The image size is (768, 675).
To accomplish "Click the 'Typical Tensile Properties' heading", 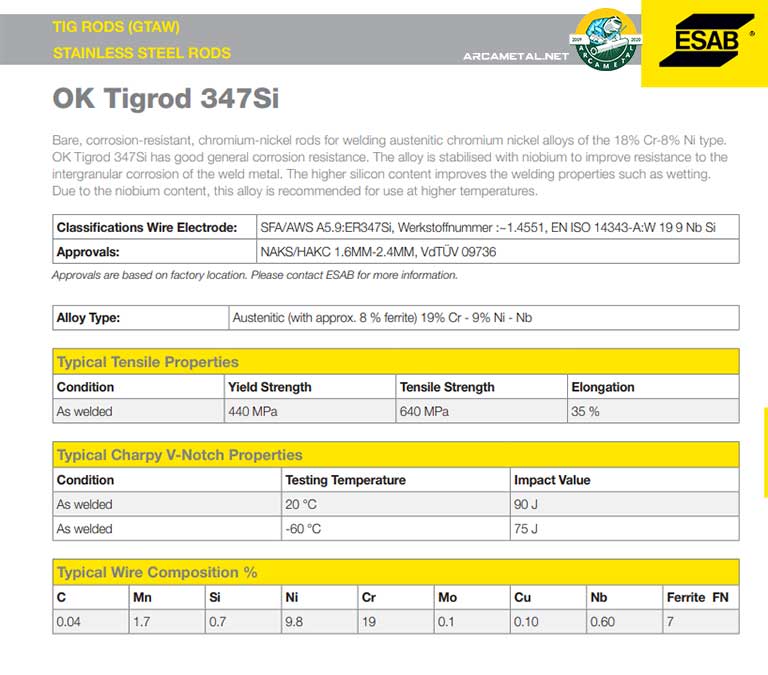I will (148, 362).
